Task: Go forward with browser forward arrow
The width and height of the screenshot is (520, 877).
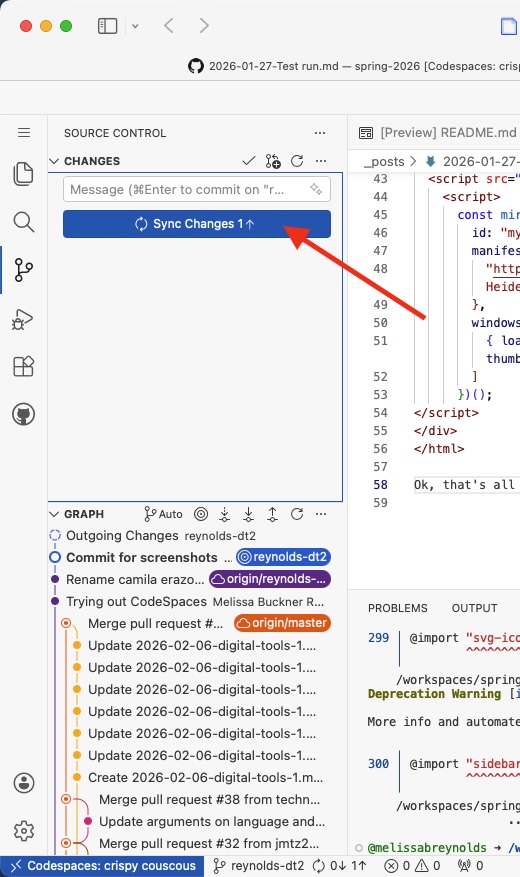Action: click(x=204, y=26)
